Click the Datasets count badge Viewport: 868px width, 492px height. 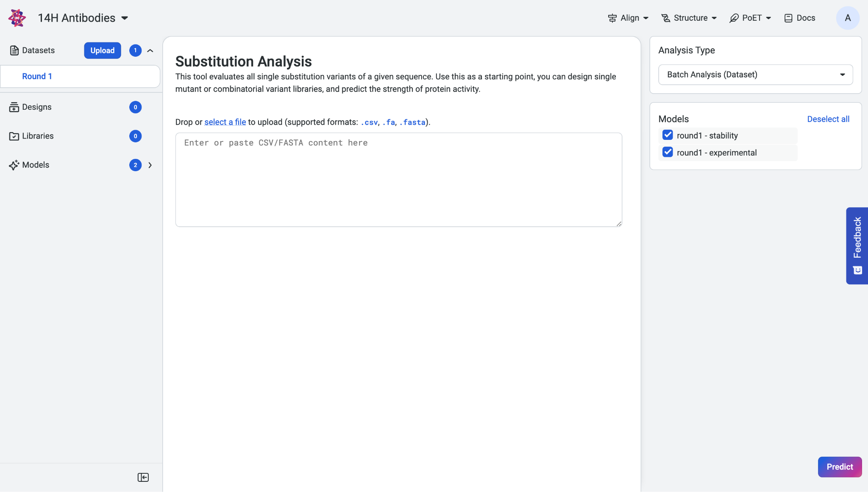(135, 50)
